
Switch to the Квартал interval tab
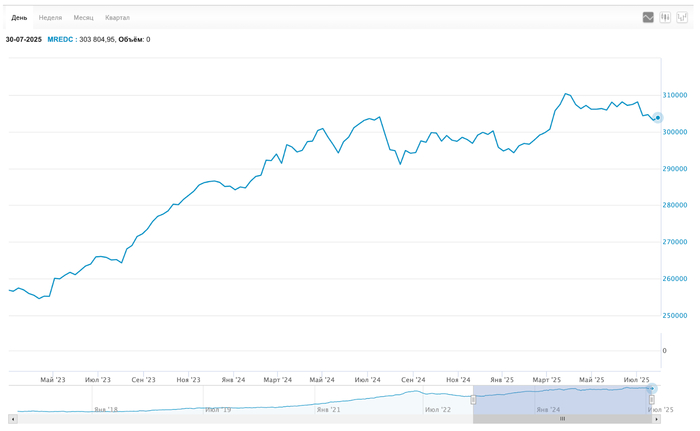(x=117, y=18)
